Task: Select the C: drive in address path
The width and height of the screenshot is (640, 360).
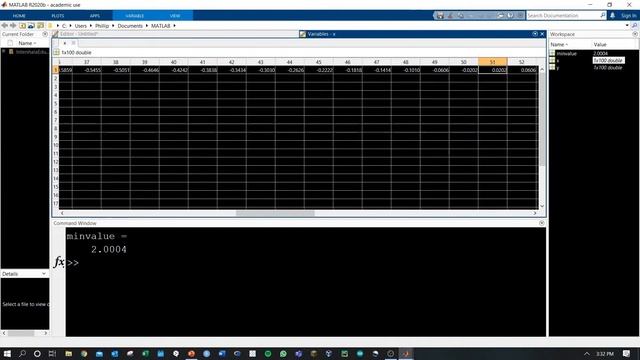Action: [64, 26]
